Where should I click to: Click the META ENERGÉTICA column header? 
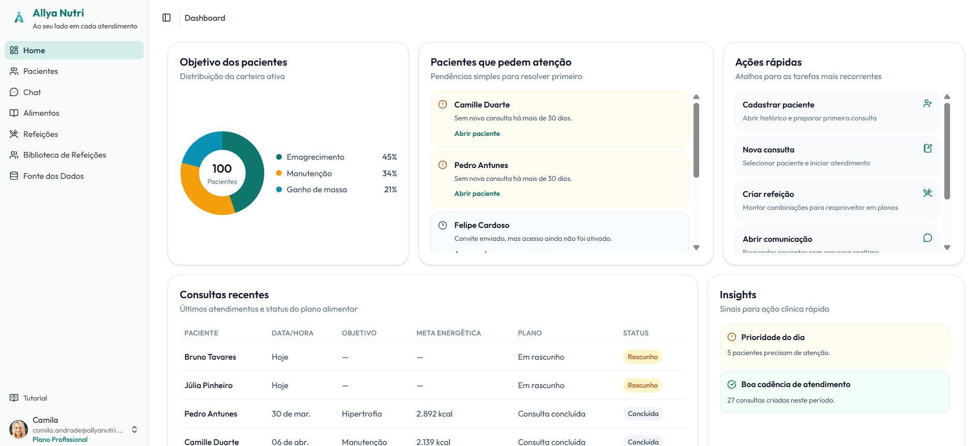(448, 333)
